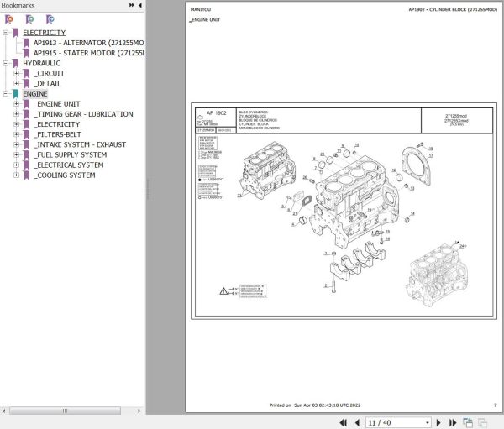Expand the _COOLING SYSTEM node
Screen dimensions: 504x429
pos(16,175)
